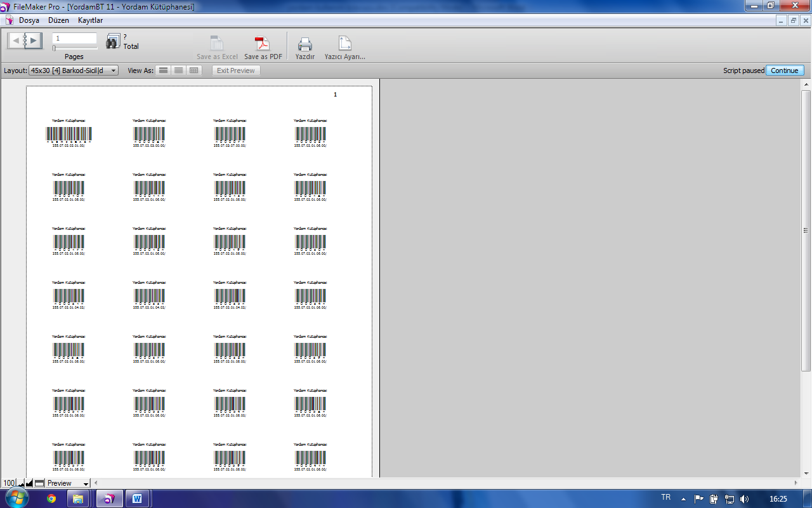
Task: Click the Action Center flag tray icon
Action: [698, 498]
